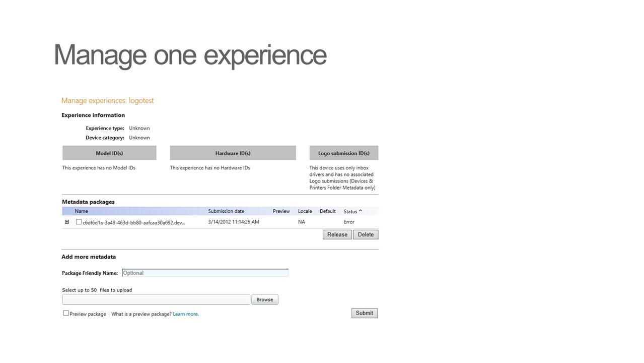Click the NA locale value
The image size is (644, 363).
click(302, 222)
